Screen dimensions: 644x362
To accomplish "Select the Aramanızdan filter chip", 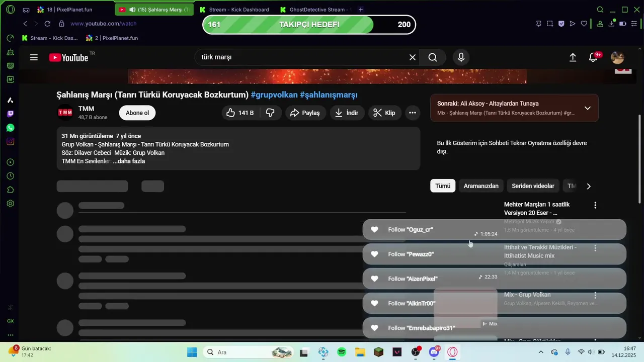I will pos(481,186).
